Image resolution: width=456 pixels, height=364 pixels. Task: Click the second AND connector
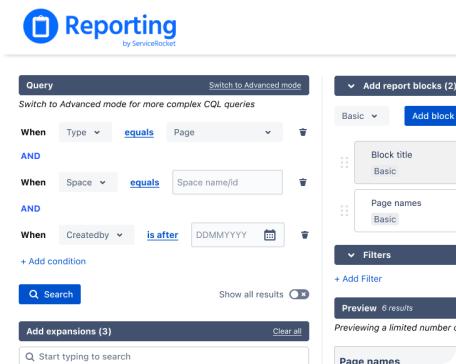click(31, 209)
